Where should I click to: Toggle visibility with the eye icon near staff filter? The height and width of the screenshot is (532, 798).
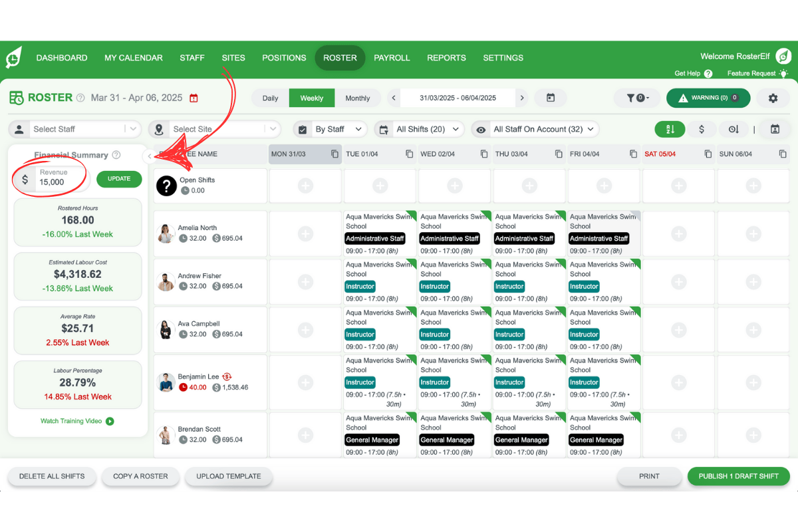coord(481,129)
